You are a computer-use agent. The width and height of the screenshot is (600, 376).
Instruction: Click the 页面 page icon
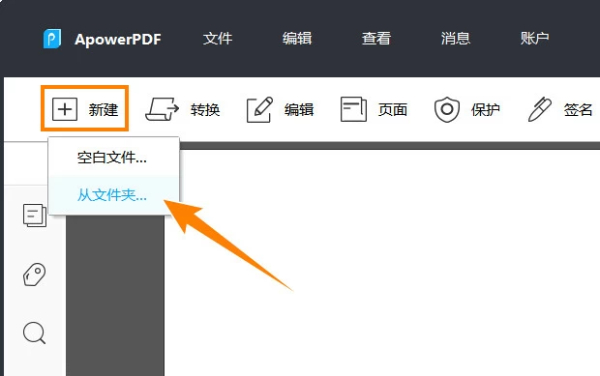point(354,109)
